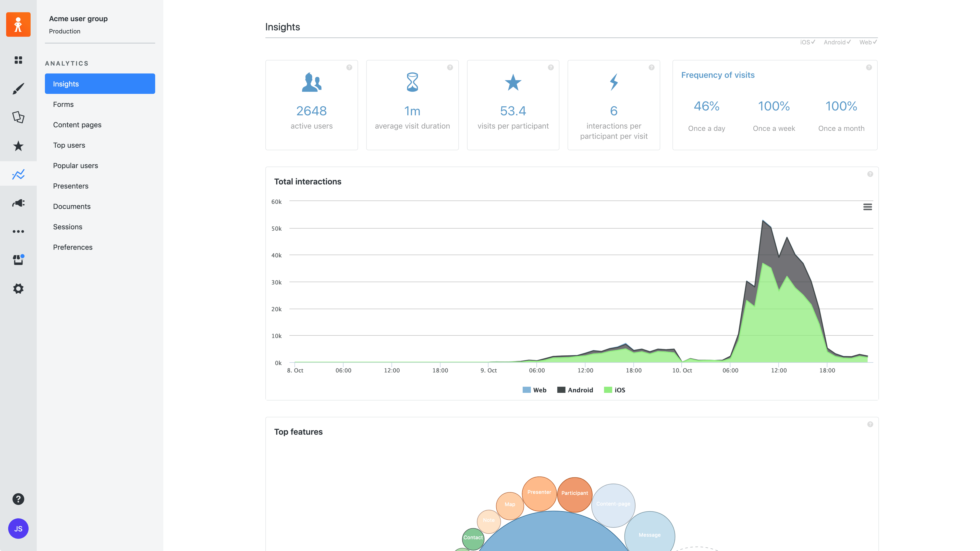Click the paintbrush design icon
This screenshot has height=551, width=980.
coord(18,89)
